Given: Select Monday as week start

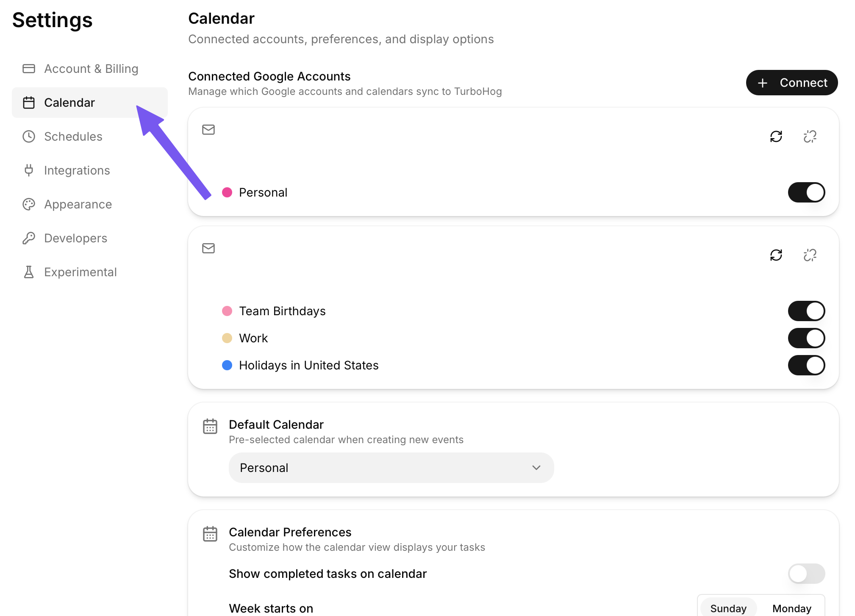Looking at the screenshot, I should [x=791, y=608].
